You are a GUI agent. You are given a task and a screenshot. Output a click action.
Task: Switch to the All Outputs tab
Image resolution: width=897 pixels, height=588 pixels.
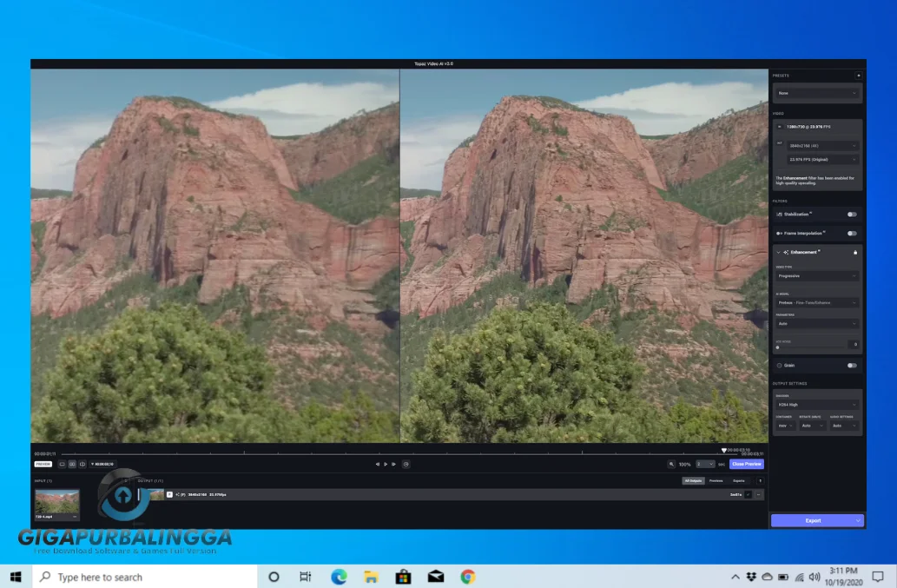click(693, 480)
